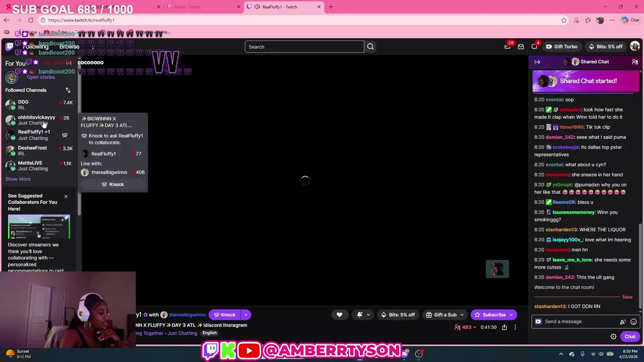Open the small stream thumbnail in the player
This screenshot has height=362, width=644.
497,269
